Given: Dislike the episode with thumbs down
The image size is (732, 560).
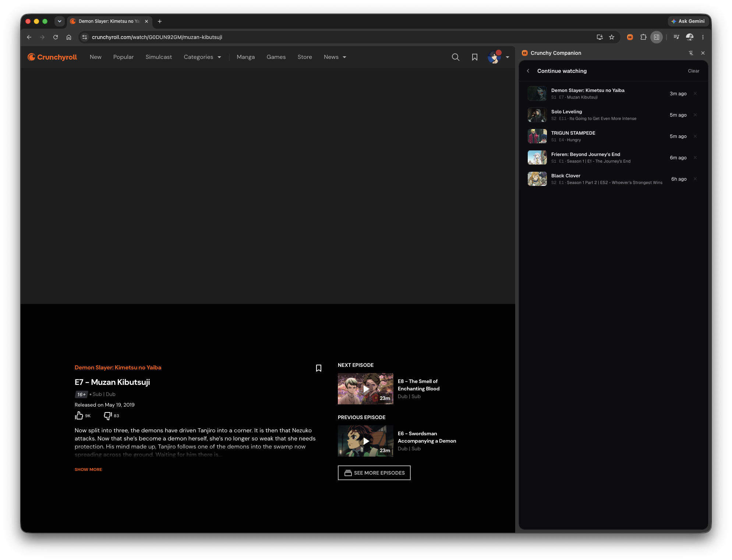Looking at the screenshot, I should click(107, 416).
